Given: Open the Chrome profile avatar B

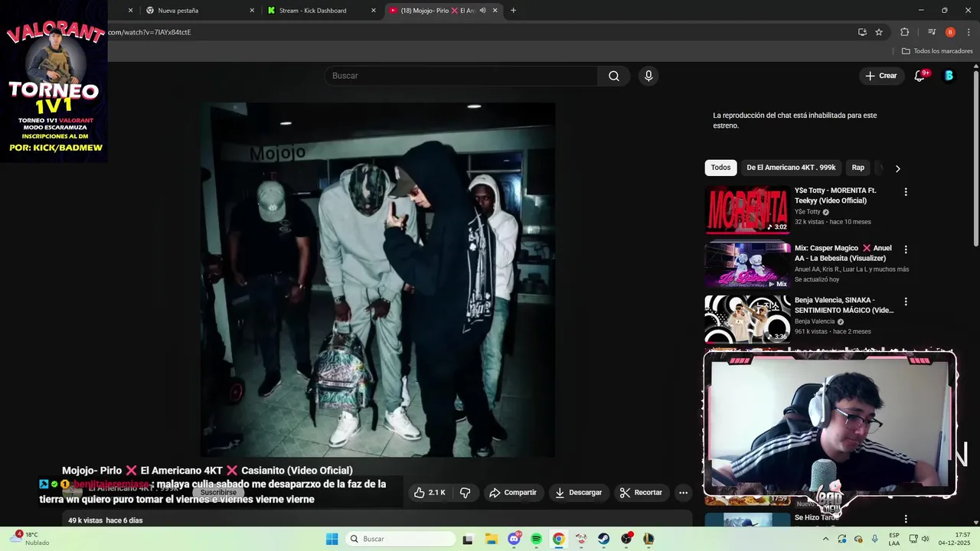Looking at the screenshot, I should 950,32.
